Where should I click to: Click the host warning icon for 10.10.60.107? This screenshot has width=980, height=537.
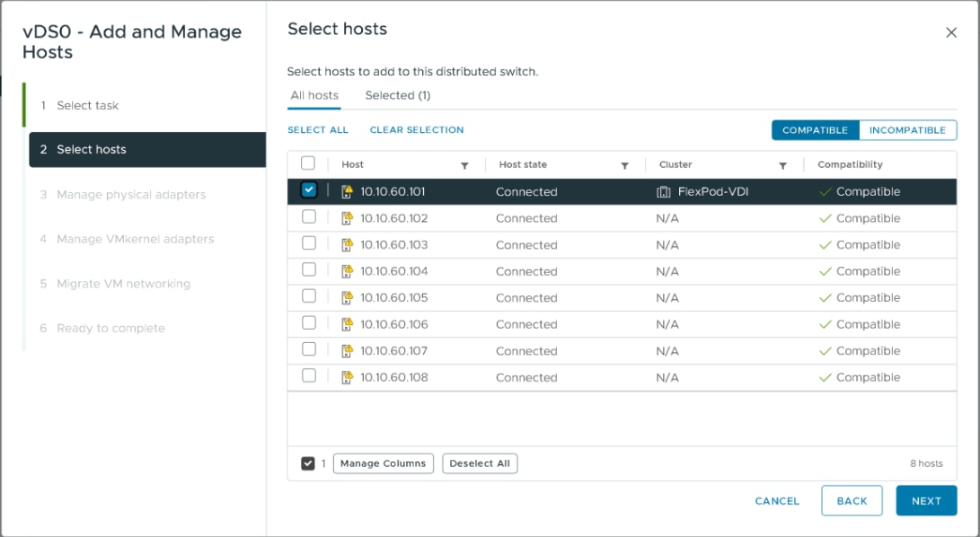347,351
